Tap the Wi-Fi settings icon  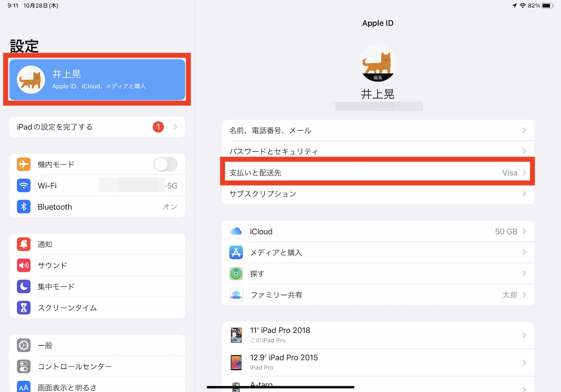pyautogui.click(x=24, y=185)
